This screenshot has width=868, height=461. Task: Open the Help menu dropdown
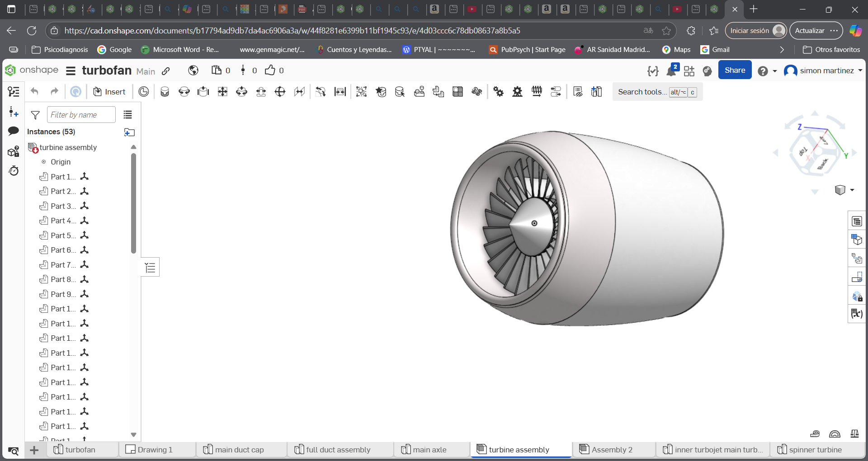tap(767, 71)
